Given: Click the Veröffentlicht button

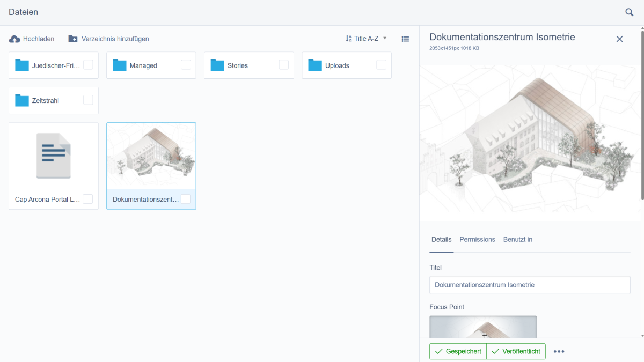Looking at the screenshot, I should pos(516,351).
